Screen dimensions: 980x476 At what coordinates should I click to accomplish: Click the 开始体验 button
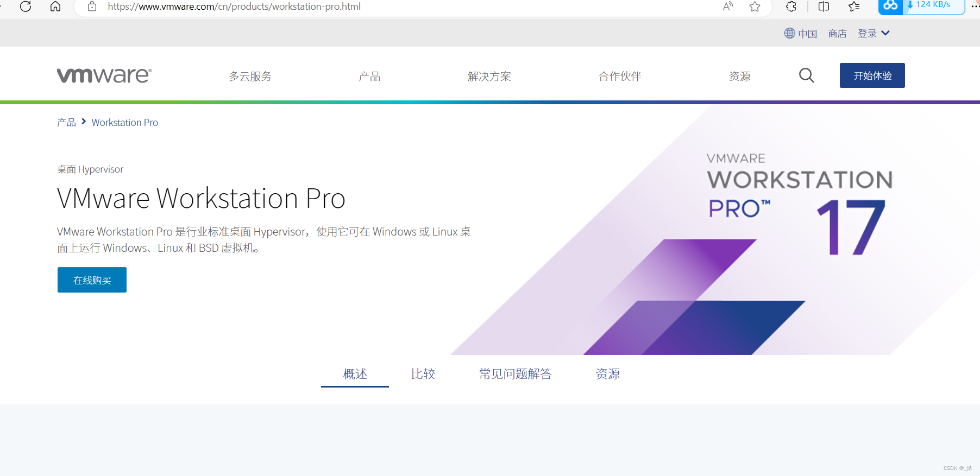pyautogui.click(x=872, y=75)
